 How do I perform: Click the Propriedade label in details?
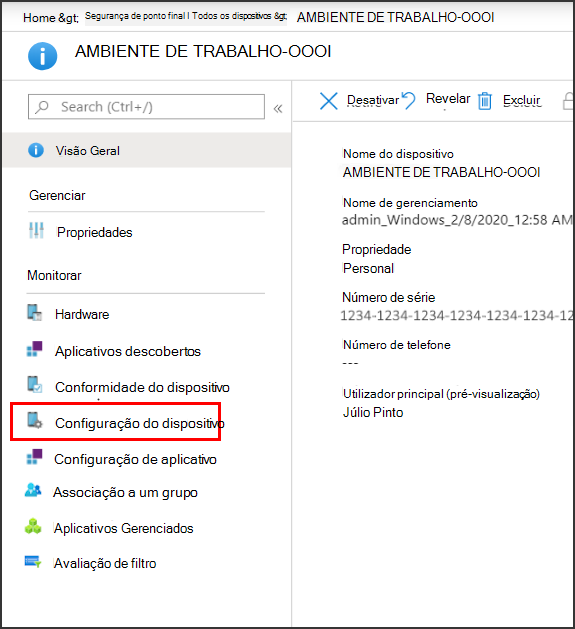click(376, 250)
